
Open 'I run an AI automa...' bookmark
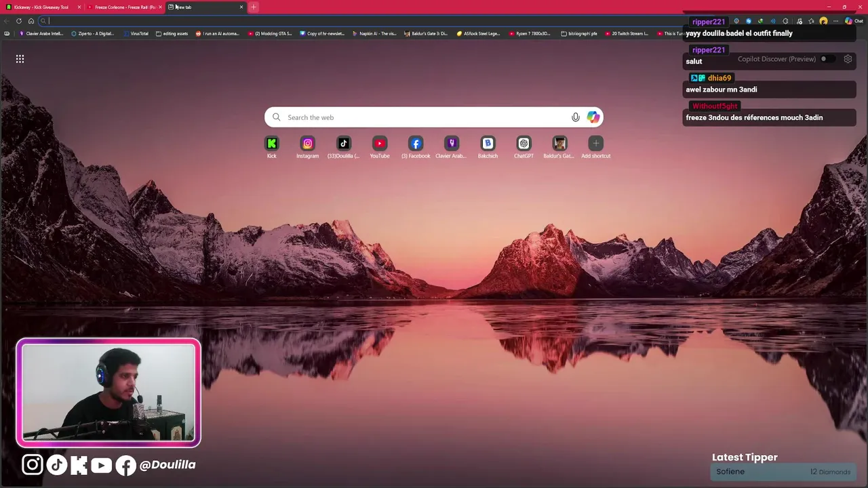click(218, 33)
